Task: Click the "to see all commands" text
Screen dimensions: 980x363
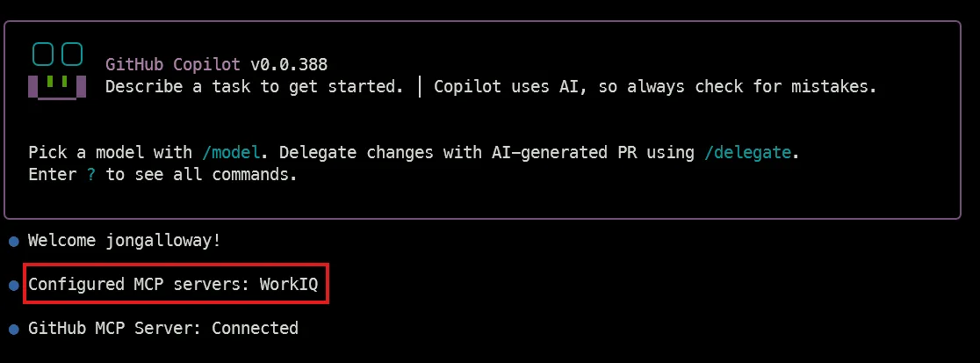Action: [x=201, y=174]
